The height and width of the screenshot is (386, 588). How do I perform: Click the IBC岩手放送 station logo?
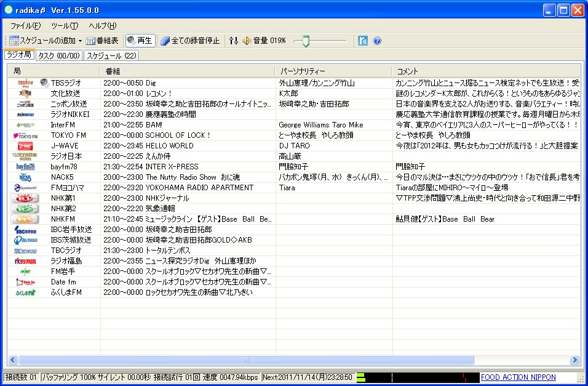(x=25, y=230)
